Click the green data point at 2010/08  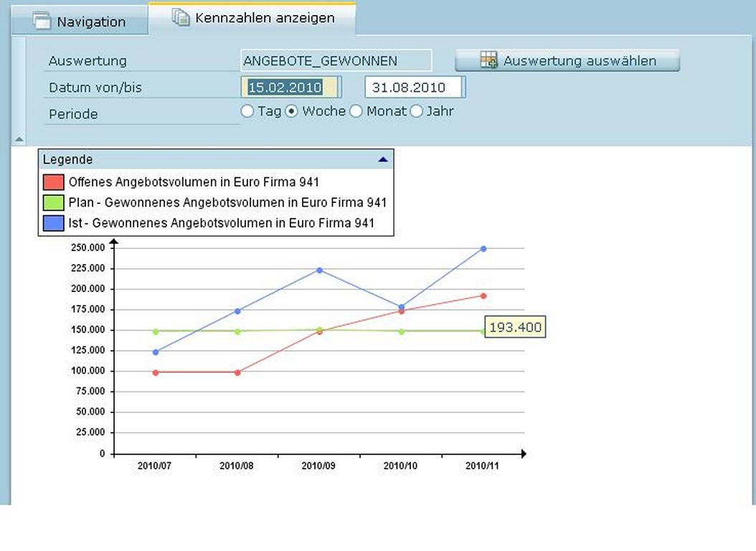237,331
